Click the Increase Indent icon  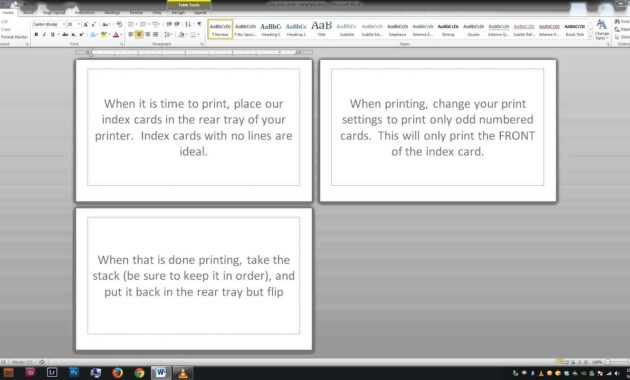click(x=177, y=25)
